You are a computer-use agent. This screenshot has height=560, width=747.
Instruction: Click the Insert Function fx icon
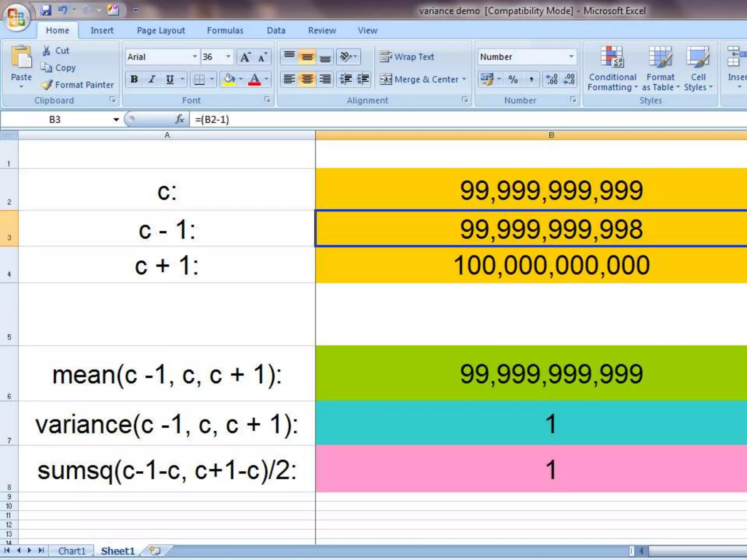tap(179, 119)
